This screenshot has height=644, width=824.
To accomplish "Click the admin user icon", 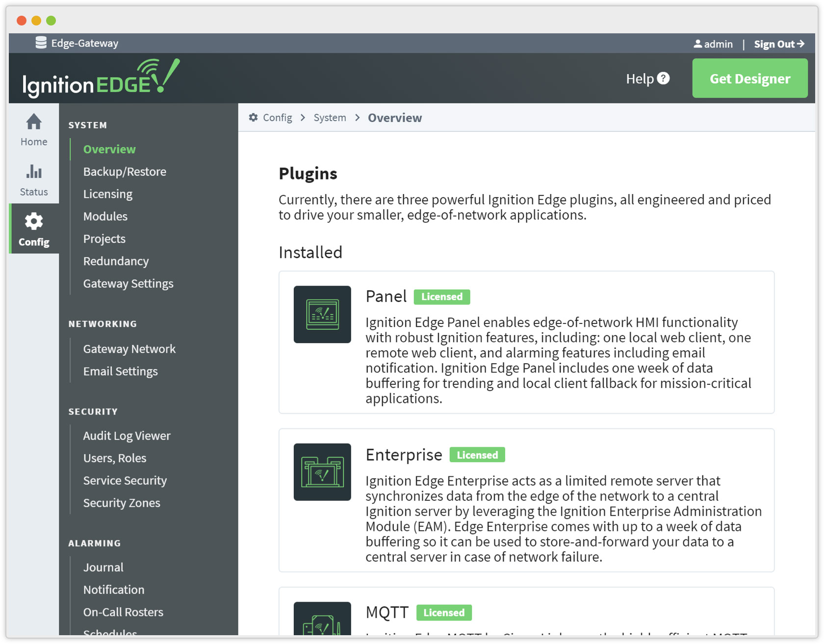I will point(697,44).
